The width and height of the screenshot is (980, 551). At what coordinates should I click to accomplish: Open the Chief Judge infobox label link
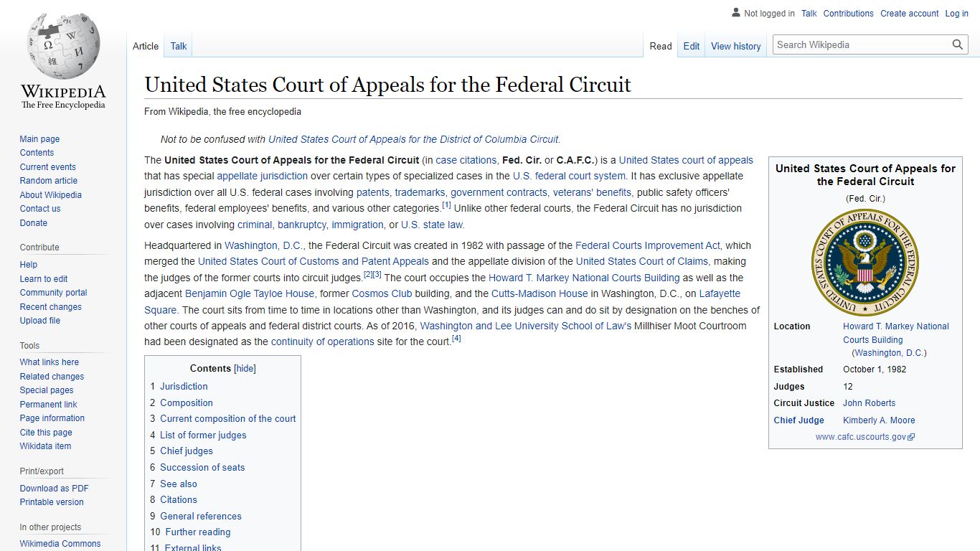click(798, 420)
